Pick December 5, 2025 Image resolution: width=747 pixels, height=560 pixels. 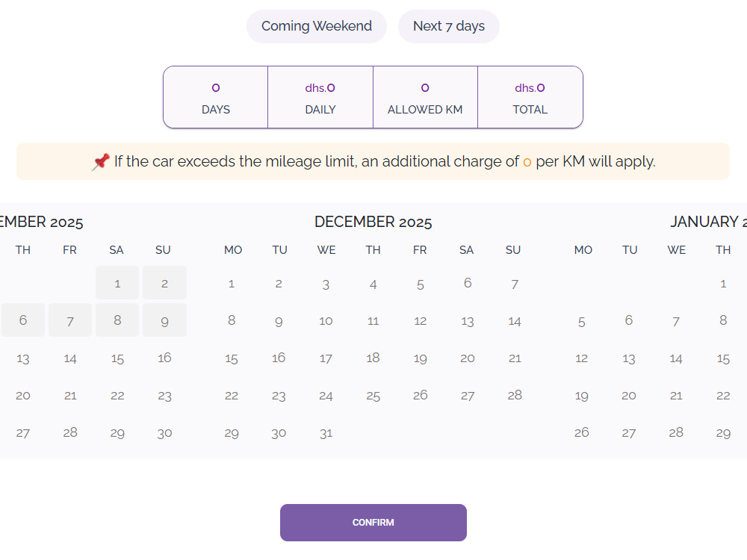(x=420, y=284)
